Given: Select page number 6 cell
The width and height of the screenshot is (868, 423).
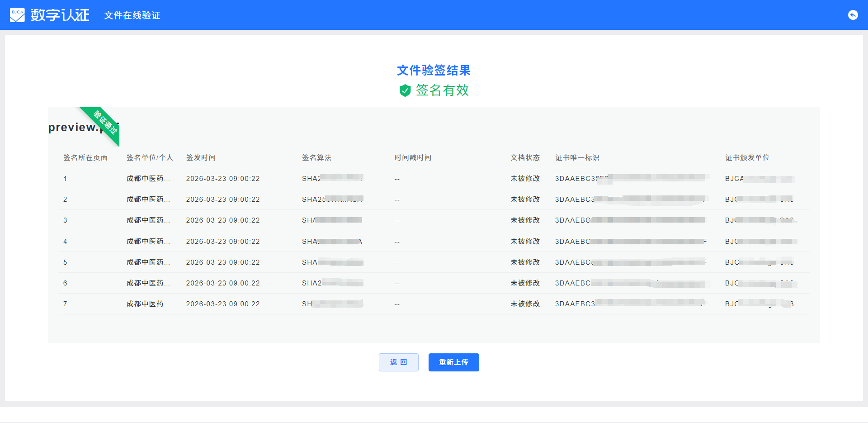Looking at the screenshot, I should coord(65,283).
